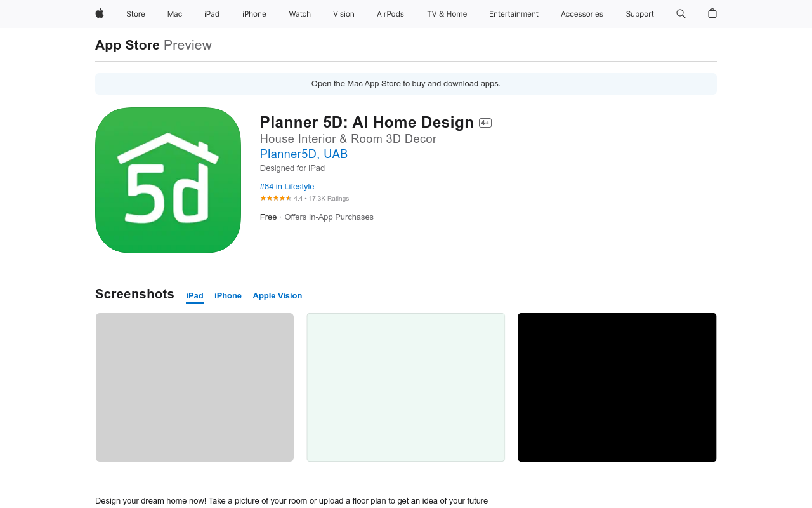The width and height of the screenshot is (812, 508).
Task: Click the 'Designed for iPad' text
Action: pyautogui.click(x=292, y=168)
